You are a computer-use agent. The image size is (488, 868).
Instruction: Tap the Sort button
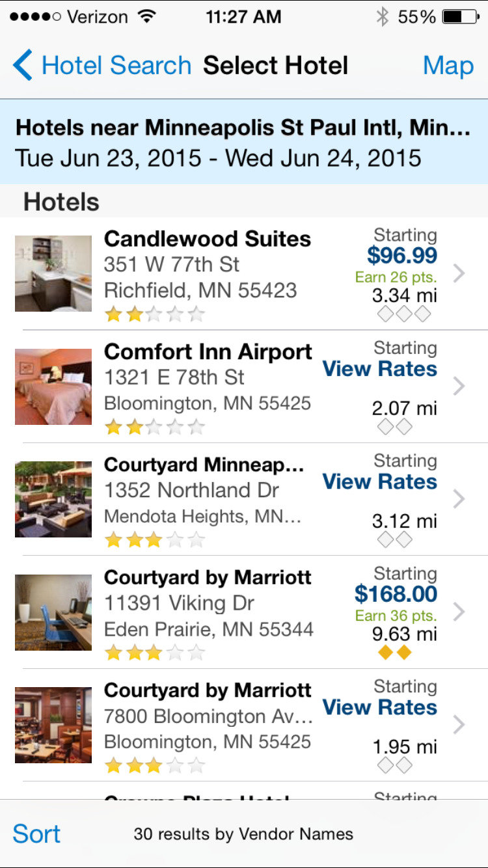(36, 834)
